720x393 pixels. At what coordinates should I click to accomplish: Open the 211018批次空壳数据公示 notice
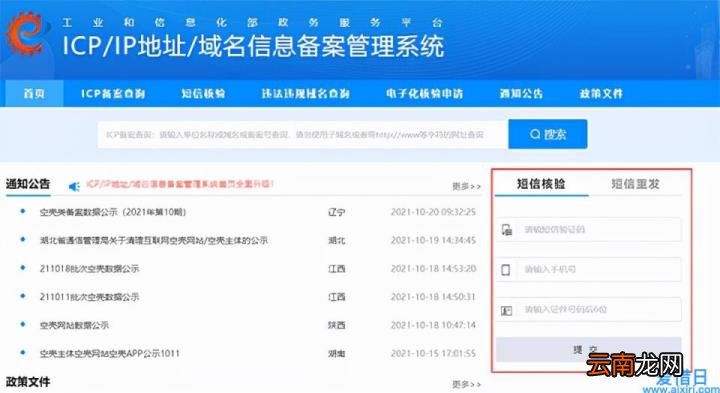[x=89, y=269]
